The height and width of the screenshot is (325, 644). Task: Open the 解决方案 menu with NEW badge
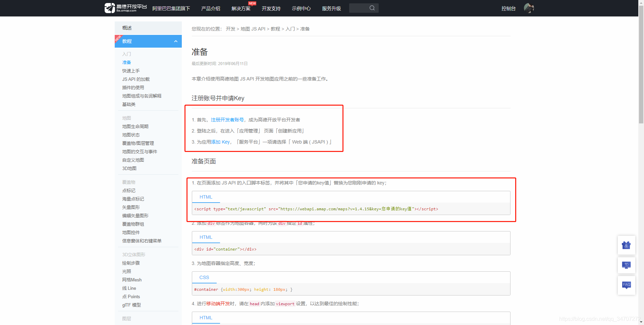(241, 8)
